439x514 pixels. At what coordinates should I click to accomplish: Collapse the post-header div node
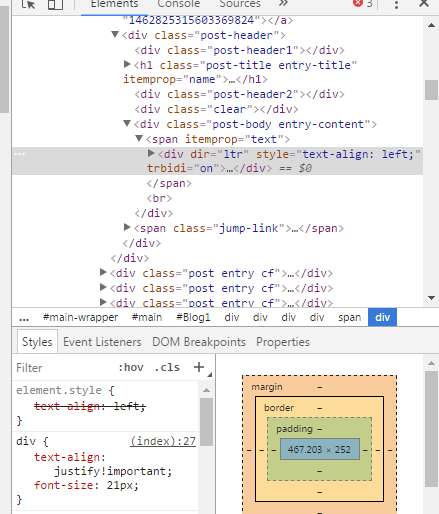[x=115, y=34]
